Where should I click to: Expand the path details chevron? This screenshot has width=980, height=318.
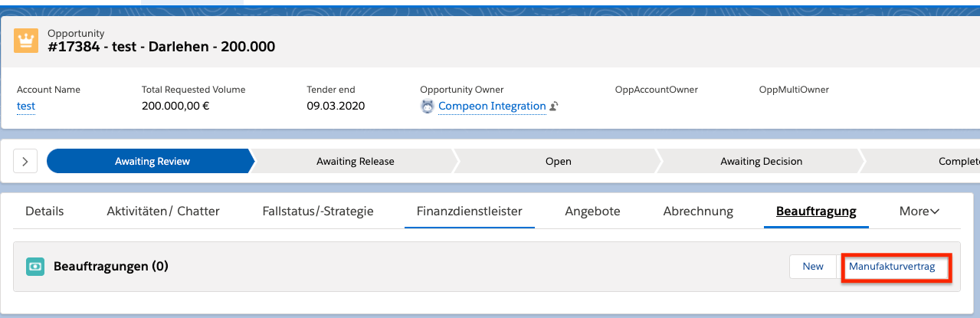click(x=25, y=162)
